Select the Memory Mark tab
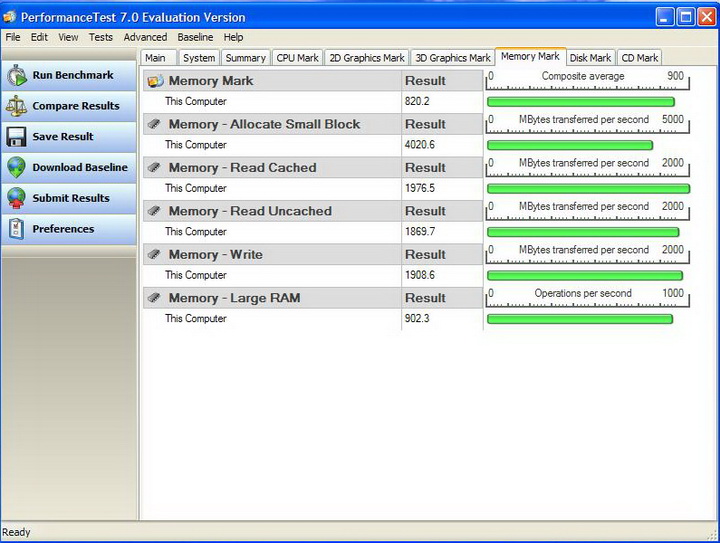This screenshot has width=720, height=543. click(x=530, y=56)
